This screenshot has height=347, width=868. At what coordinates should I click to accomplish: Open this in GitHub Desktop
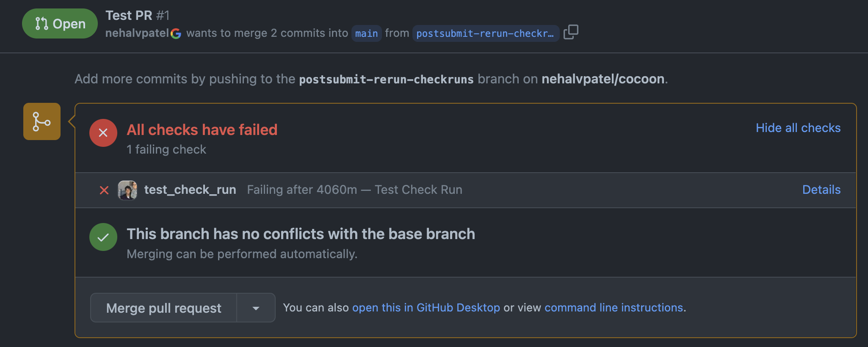(x=426, y=308)
